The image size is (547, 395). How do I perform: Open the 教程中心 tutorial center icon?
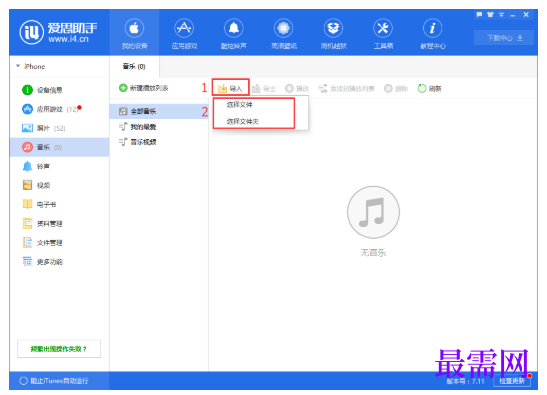(x=433, y=33)
